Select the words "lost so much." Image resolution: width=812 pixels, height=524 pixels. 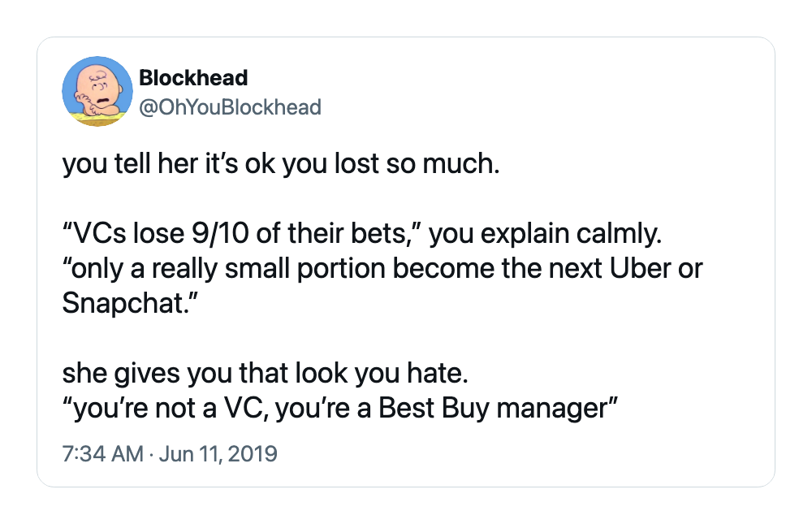coord(417,164)
